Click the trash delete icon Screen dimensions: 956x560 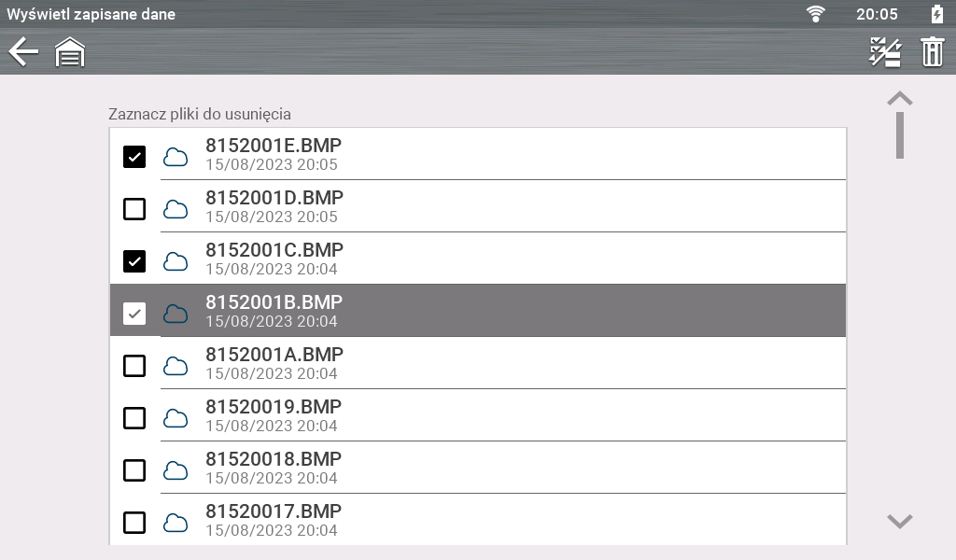tap(933, 52)
